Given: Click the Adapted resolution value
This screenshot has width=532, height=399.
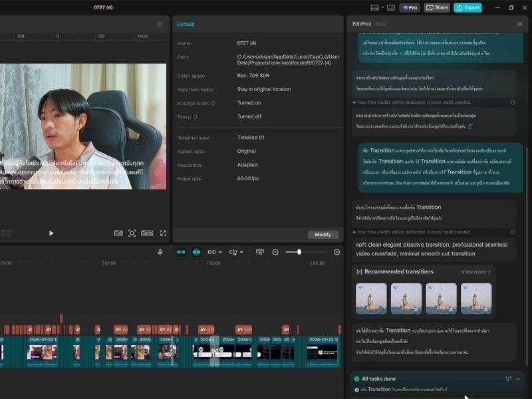Looking at the screenshot, I should tap(247, 165).
